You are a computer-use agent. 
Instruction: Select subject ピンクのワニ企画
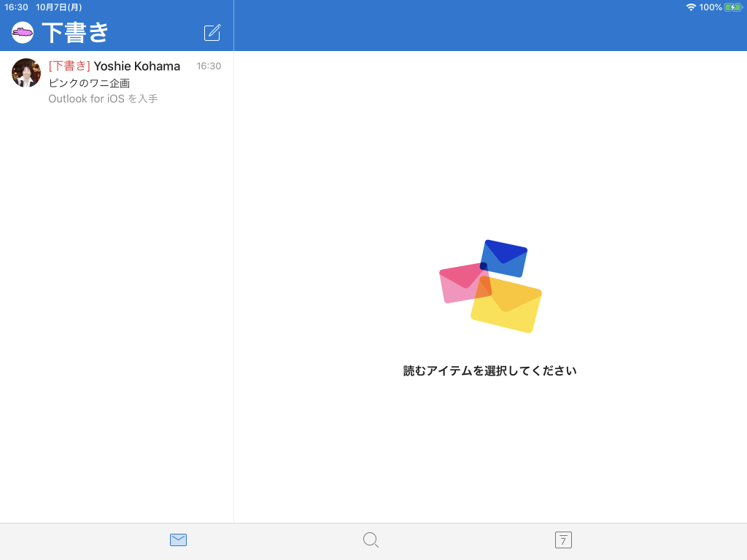(x=89, y=83)
